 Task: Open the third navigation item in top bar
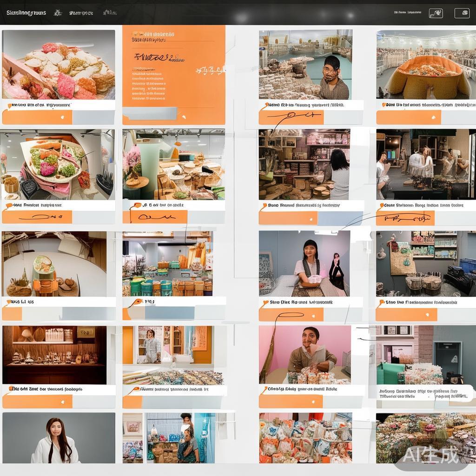(110, 13)
